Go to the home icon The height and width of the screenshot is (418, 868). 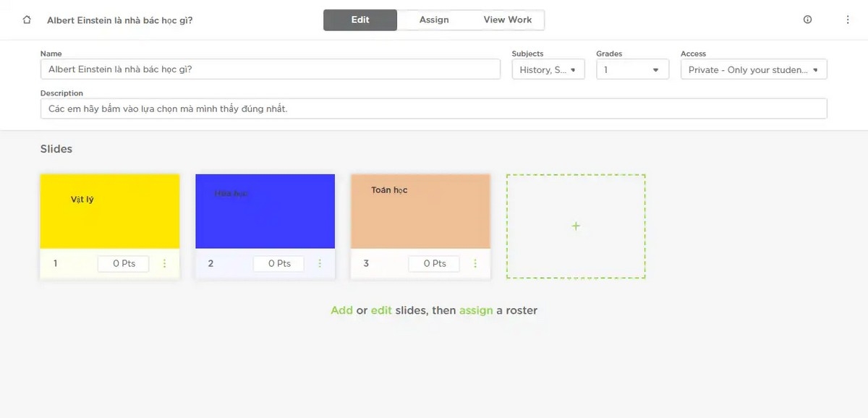click(x=27, y=20)
